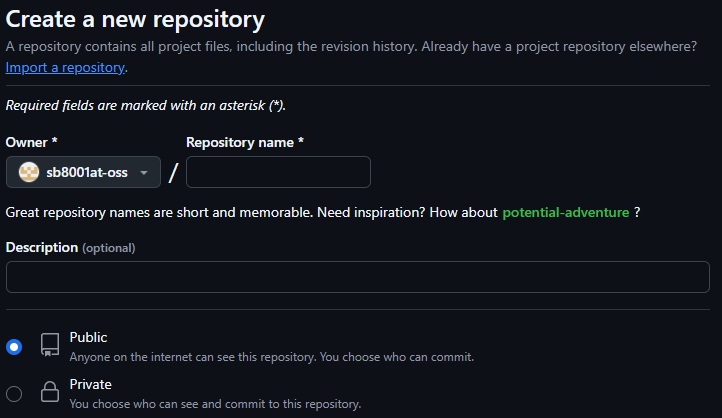The width and height of the screenshot is (722, 418).
Task: Click the Owner field label
Action: [x=31, y=142]
